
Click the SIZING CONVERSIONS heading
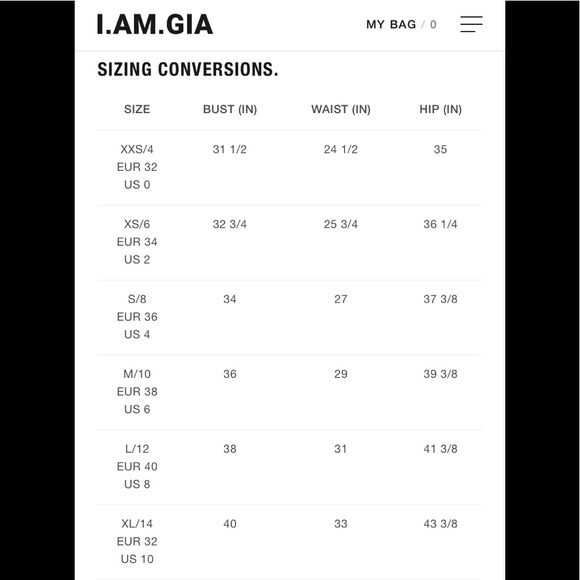(x=188, y=69)
